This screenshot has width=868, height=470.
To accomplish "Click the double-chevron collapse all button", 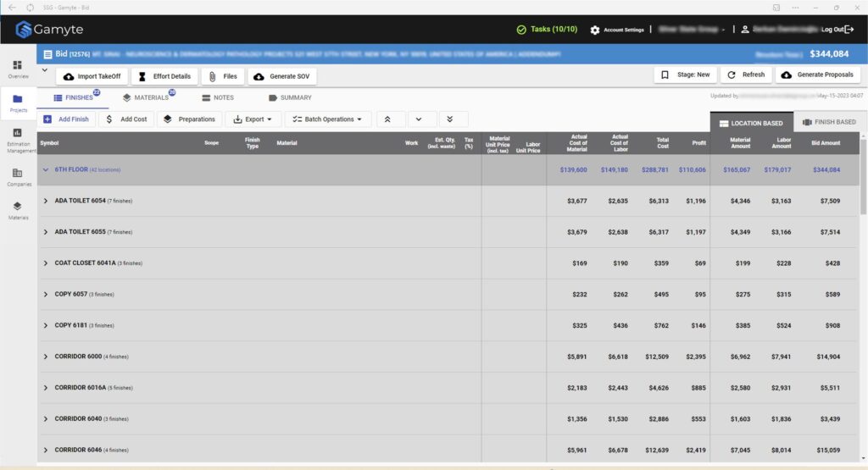I will (389, 119).
